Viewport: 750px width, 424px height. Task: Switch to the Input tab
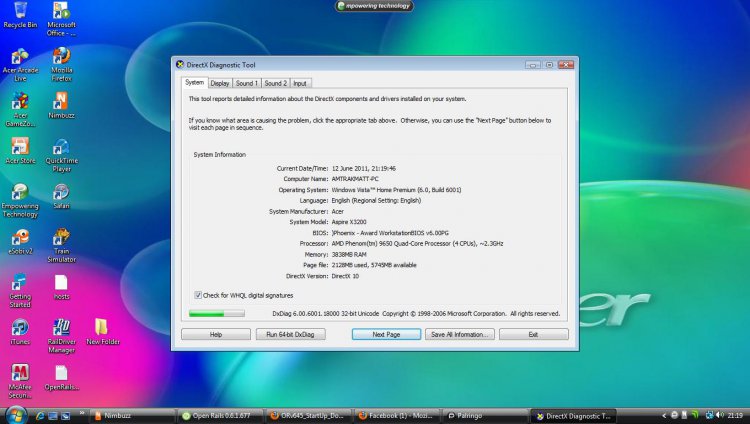tap(300, 83)
